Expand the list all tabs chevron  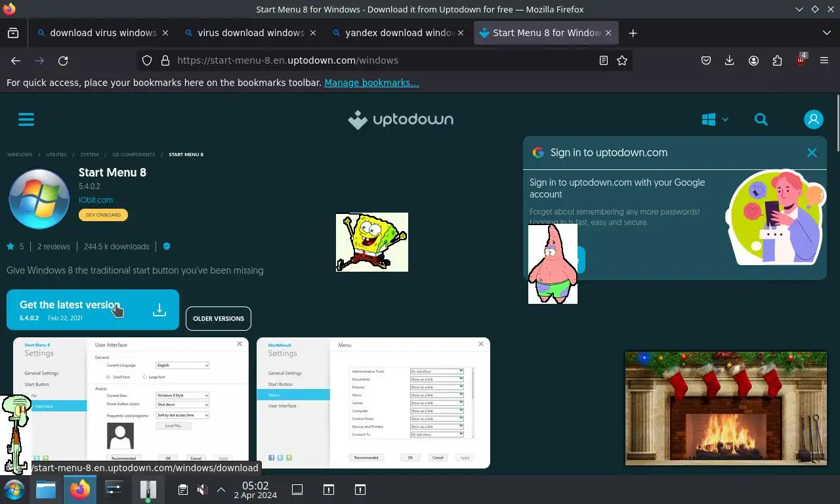[827, 33]
